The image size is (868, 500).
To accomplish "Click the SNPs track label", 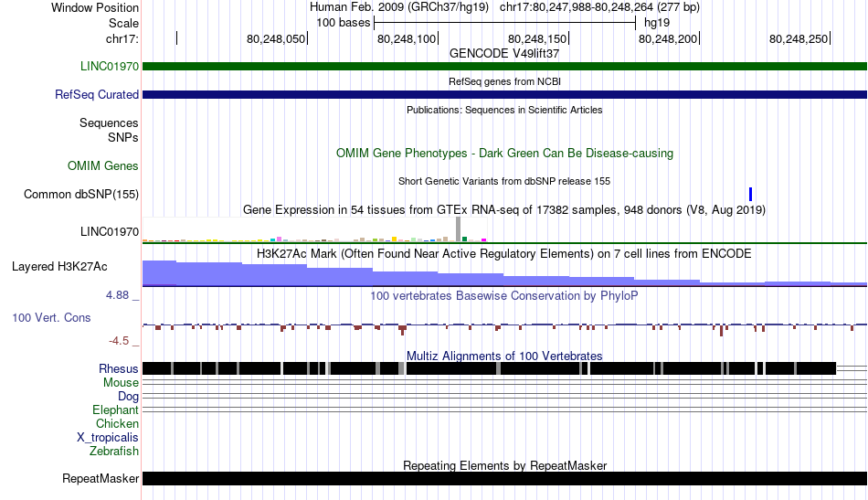I will point(123,137).
